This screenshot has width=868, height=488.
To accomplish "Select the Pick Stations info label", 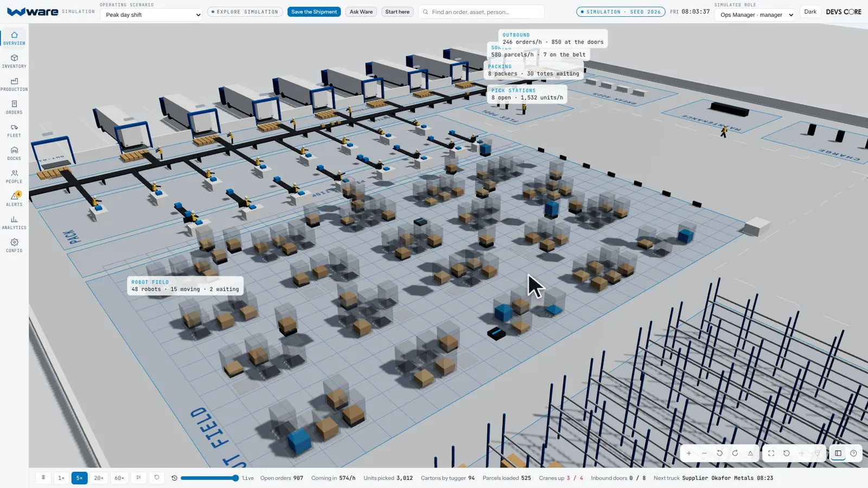I will [527, 94].
